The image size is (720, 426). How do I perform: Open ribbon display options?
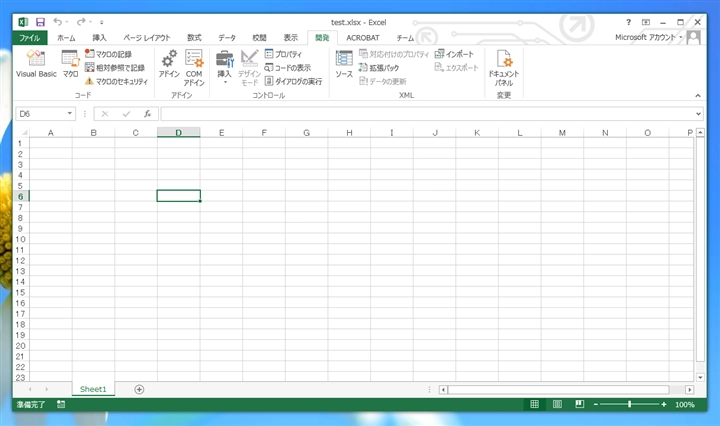(x=646, y=22)
